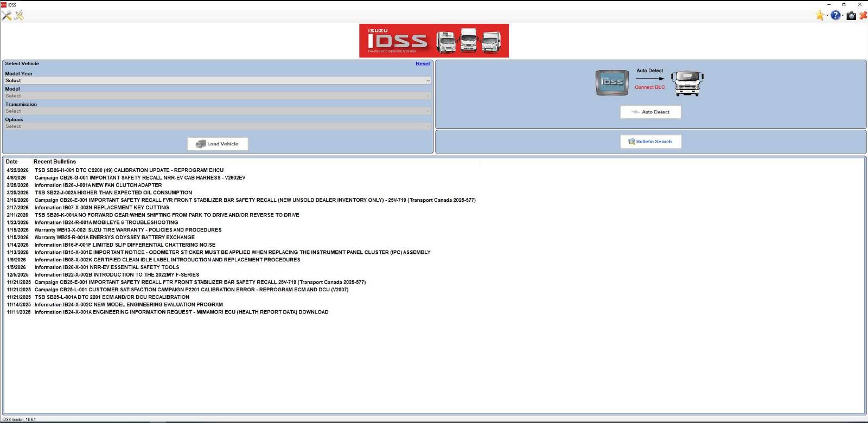Click the yellow star favorites icon
The image size is (868, 423).
(x=820, y=15)
